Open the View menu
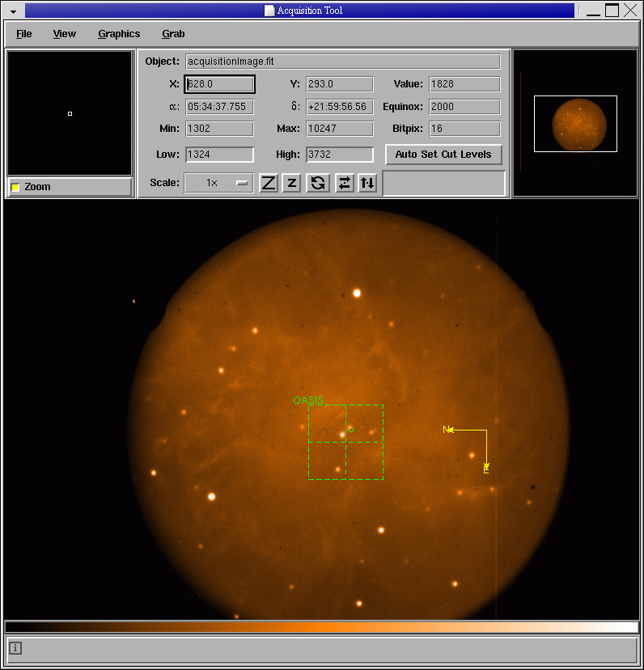Image resolution: width=644 pixels, height=670 pixels. (x=65, y=34)
